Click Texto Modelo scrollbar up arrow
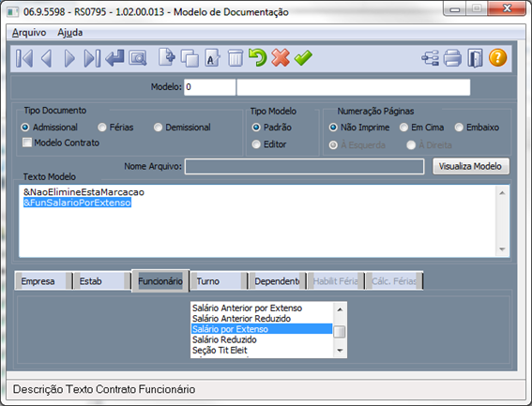Image resolution: width=532 pixels, height=406 pixels. tap(502, 193)
